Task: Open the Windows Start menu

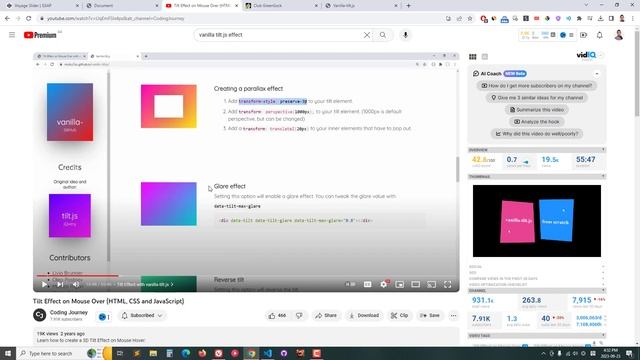Action: [x=8, y=353]
